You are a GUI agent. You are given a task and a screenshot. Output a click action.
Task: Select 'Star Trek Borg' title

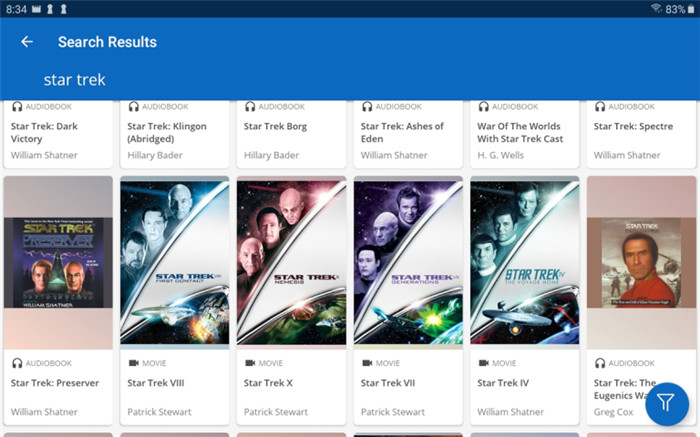(275, 126)
